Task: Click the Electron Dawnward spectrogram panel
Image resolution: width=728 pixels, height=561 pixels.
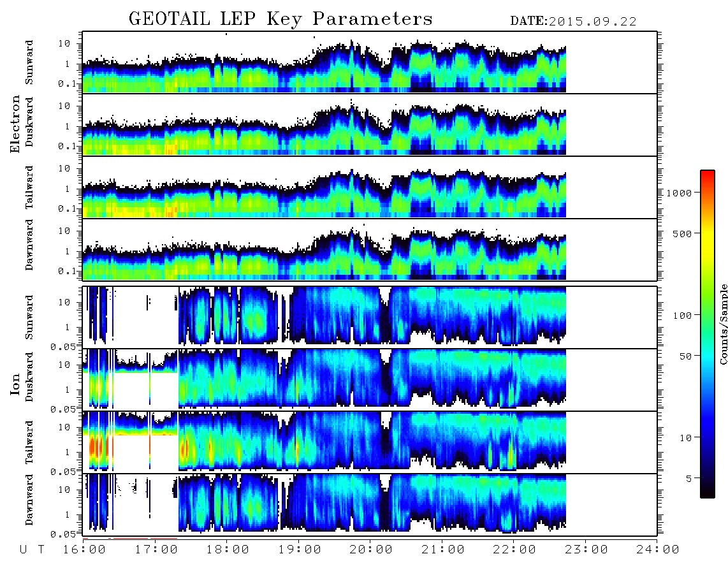Action: point(370,249)
